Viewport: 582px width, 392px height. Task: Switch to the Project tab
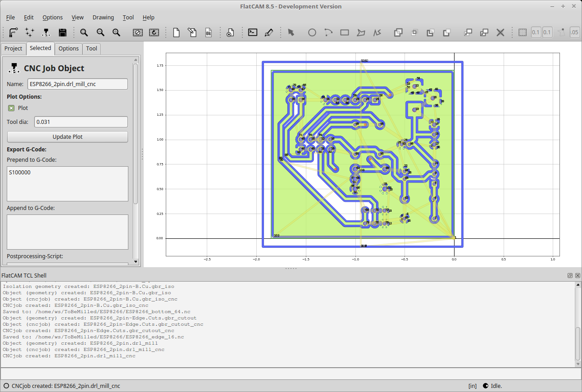click(14, 48)
